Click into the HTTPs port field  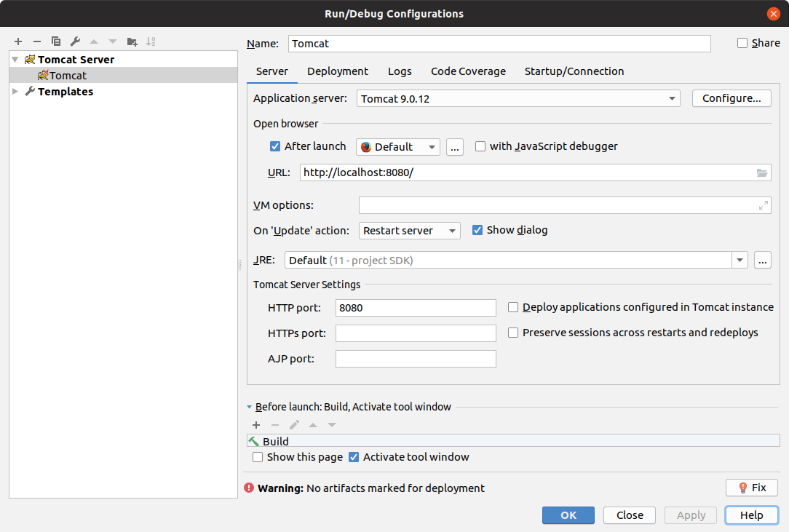coord(416,333)
